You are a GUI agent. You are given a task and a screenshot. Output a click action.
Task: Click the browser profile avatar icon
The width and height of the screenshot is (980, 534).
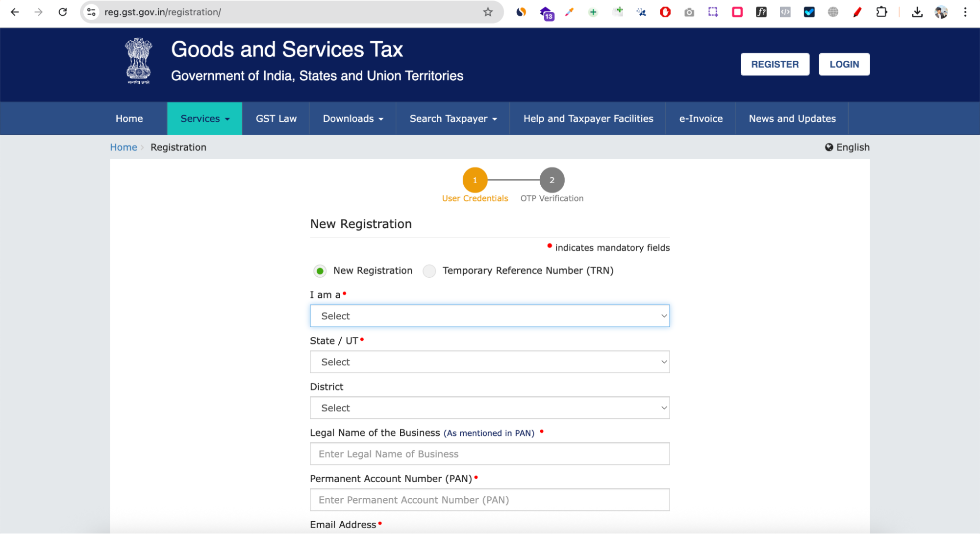pos(941,12)
